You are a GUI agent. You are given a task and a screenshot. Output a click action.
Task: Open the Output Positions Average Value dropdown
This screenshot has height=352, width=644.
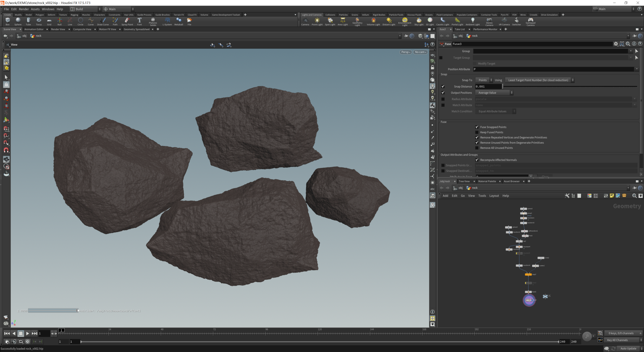[494, 93]
